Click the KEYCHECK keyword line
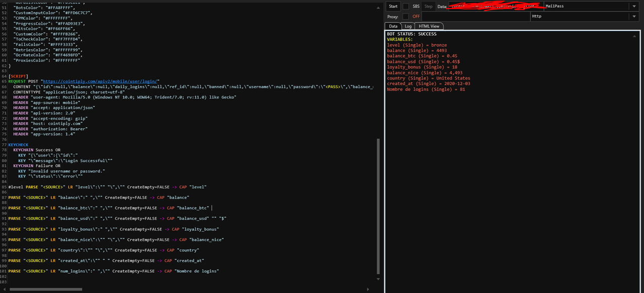The height and width of the screenshot is (293, 644). click(x=18, y=145)
